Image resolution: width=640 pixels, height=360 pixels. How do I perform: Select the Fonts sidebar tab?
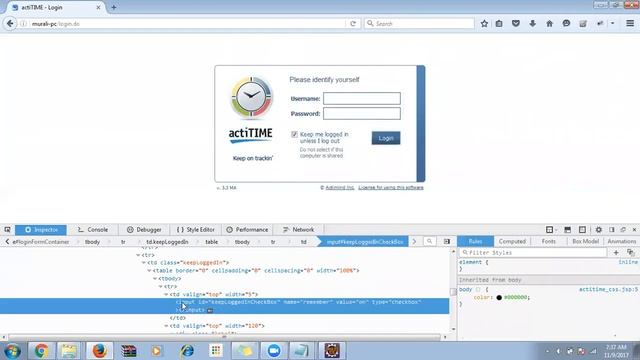click(x=549, y=242)
